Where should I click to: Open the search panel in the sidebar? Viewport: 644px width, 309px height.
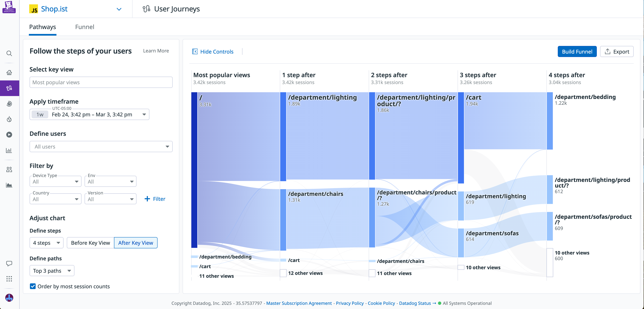coord(9,54)
